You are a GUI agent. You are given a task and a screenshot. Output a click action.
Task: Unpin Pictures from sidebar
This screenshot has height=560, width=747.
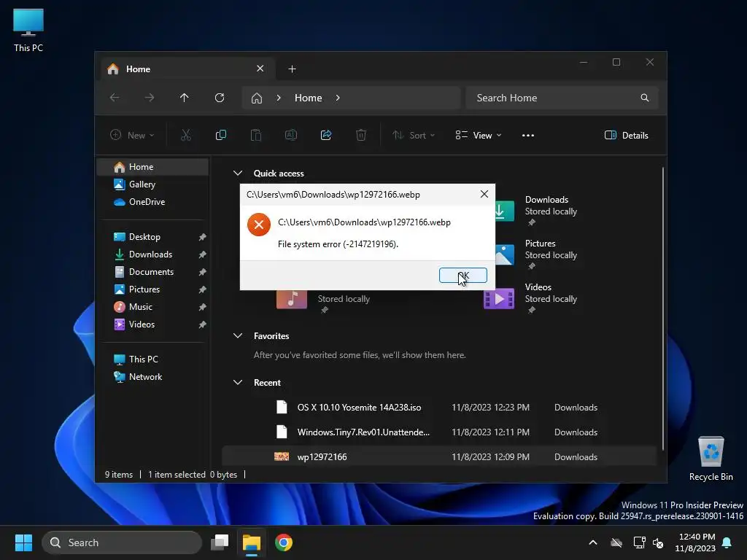point(203,289)
